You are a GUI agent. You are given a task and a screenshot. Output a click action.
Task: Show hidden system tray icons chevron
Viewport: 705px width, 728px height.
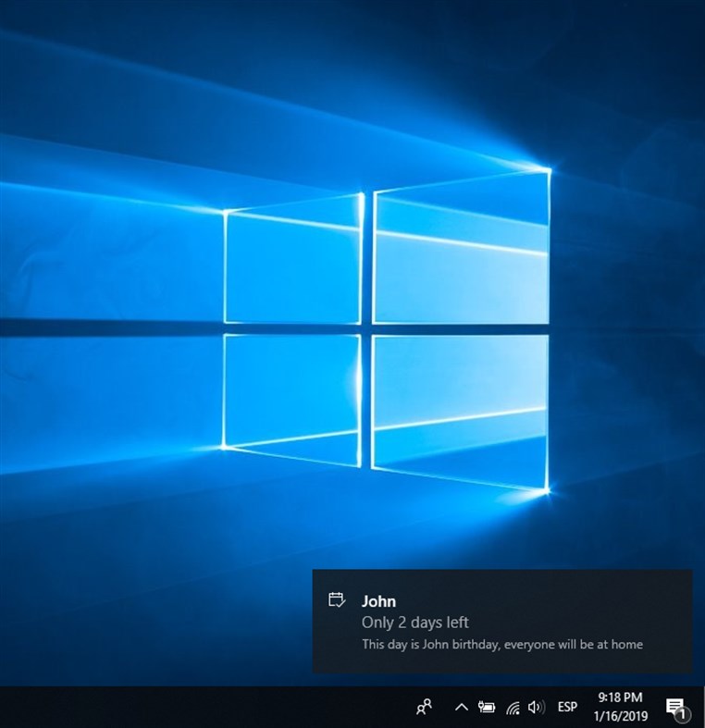point(461,707)
